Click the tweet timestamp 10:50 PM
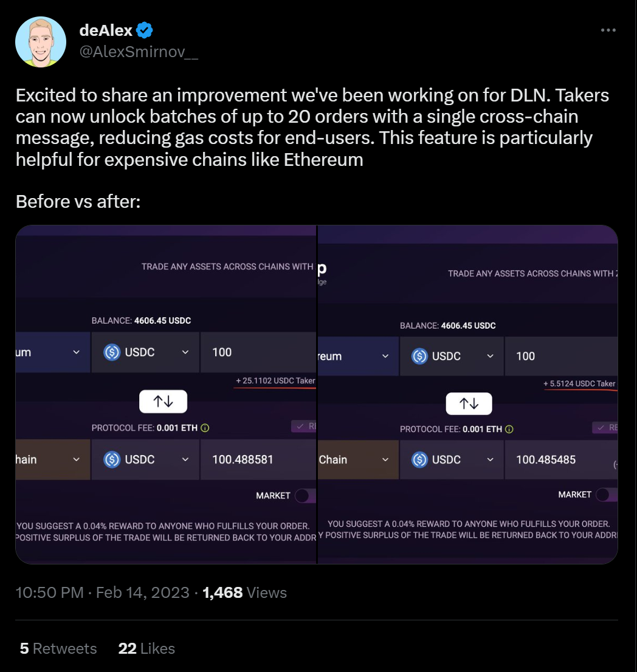Screen dimensions: 637x672 point(50,592)
